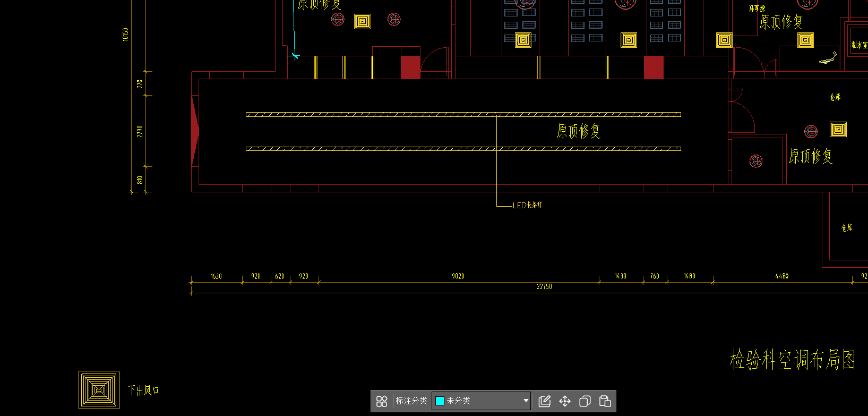Select the 22750 overall dimension text
This screenshot has width=868, height=416.
(x=544, y=287)
